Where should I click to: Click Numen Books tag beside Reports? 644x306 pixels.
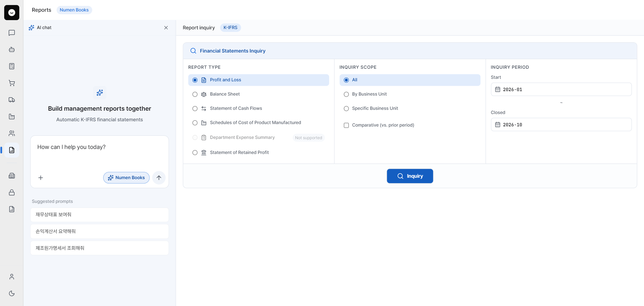(x=74, y=10)
